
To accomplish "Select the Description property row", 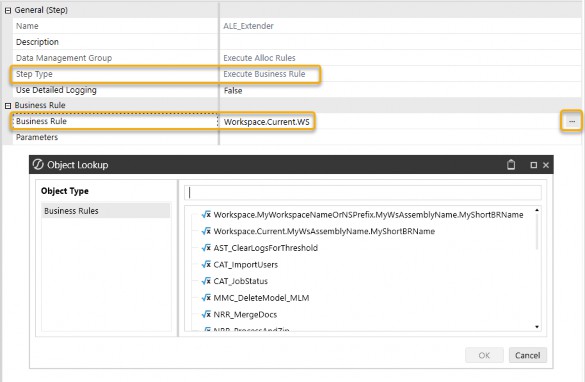I will pyautogui.click(x=297, y=42).
